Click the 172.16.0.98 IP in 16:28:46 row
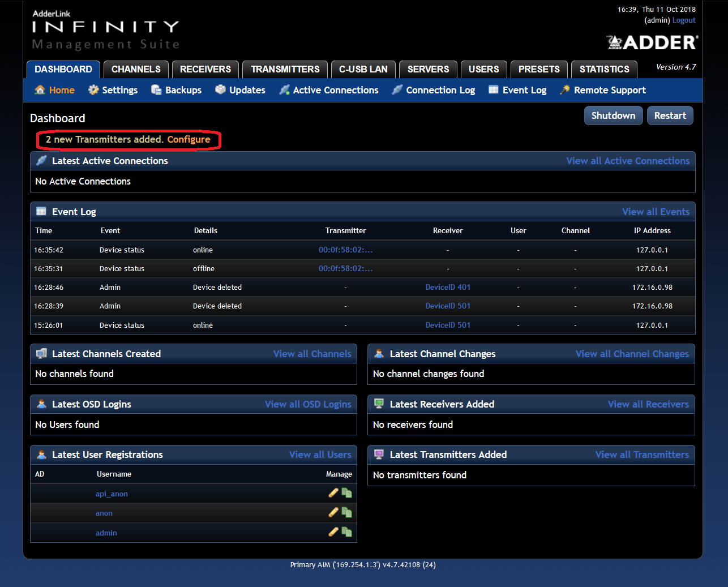 coord(652,287)
